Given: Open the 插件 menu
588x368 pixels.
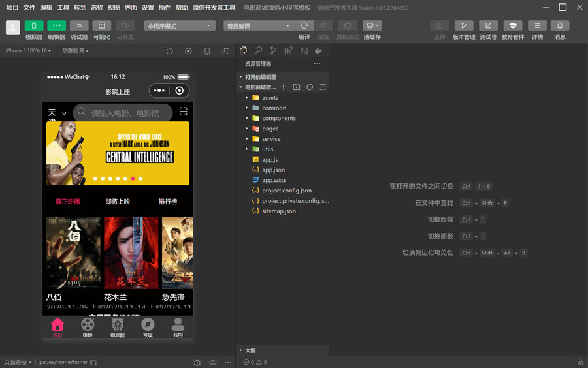Looking at the screenshot, I should [x=165, y=7].
